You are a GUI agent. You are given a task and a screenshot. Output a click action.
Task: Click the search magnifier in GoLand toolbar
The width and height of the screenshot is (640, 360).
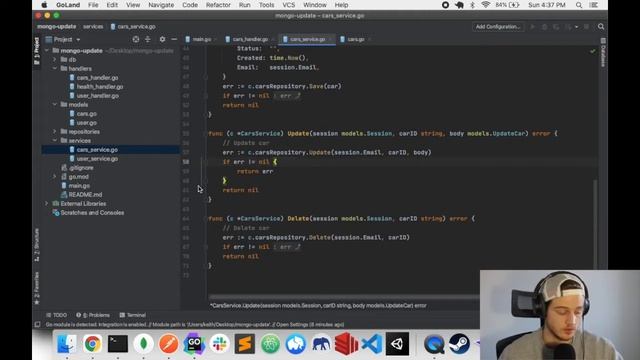click(601, 27)
